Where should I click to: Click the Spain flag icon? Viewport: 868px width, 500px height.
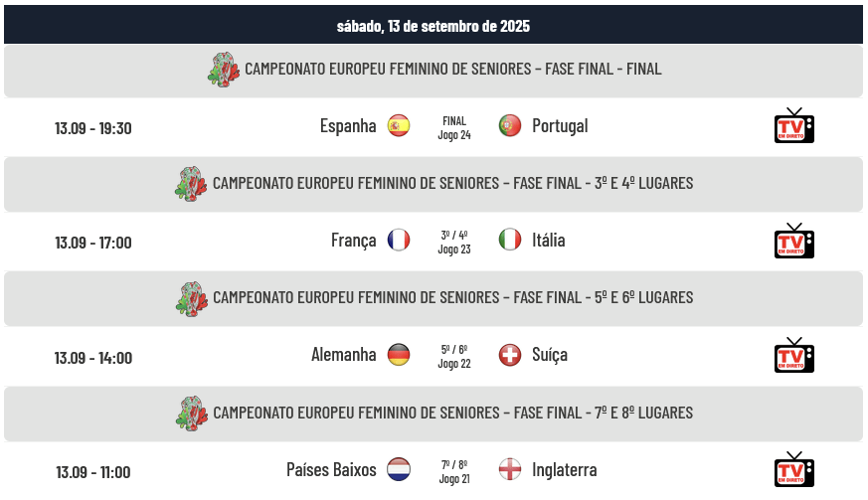[x=399, y=125]
